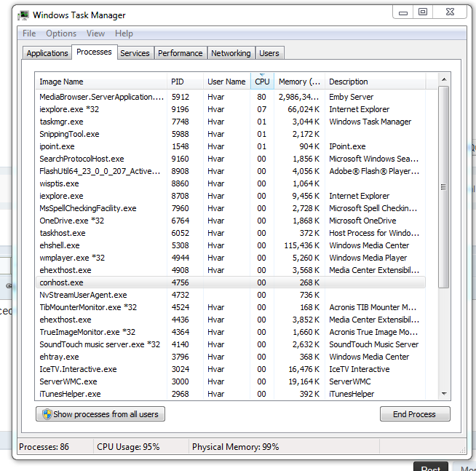Select ehexthost.exe with PID 4436
Viewport: 476px width, 471px height.
(231, 320)
